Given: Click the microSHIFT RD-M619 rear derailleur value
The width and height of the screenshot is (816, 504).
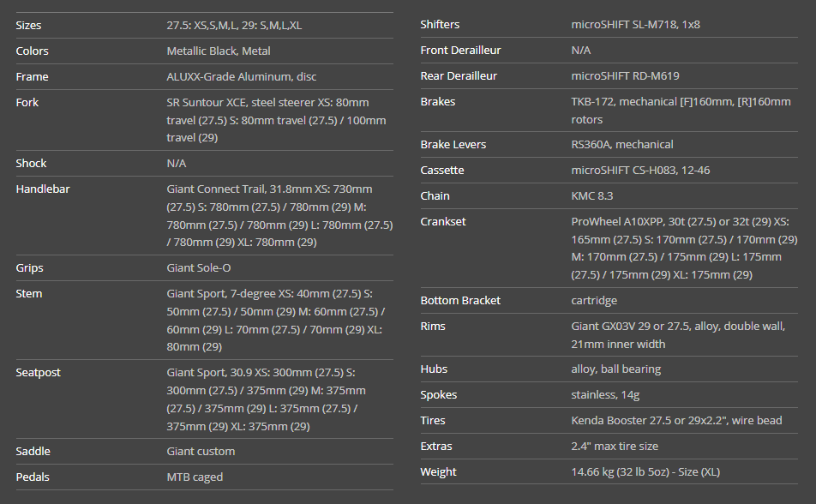Looking at the screenshot, I should click(x=625, y=76).
